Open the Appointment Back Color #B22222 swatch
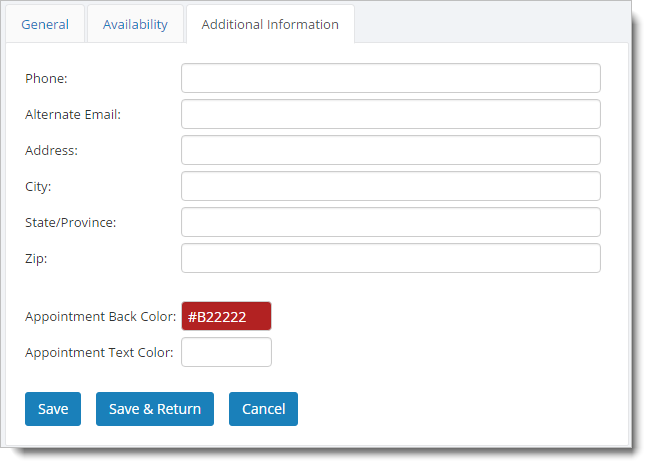 [226, 316]
